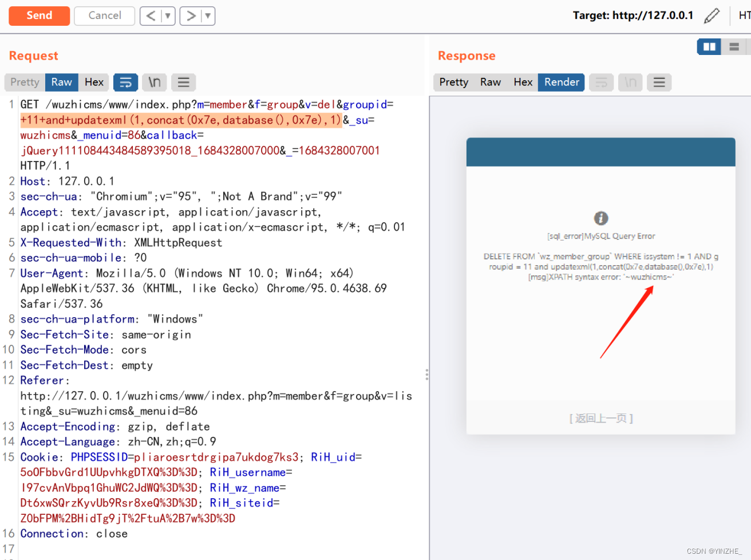Toggle non-printable characters in Request panel
This screenshot has width=751, height=560.
pos(155,82)
